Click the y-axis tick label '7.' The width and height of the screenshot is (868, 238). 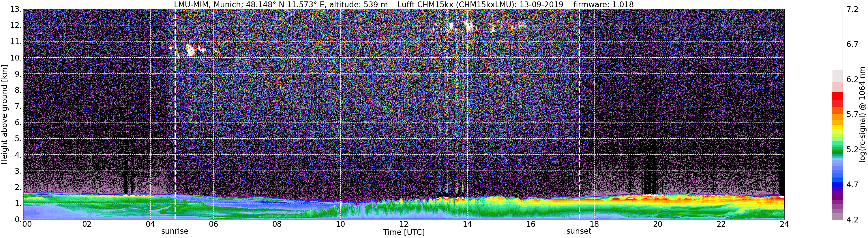[18, 106]
